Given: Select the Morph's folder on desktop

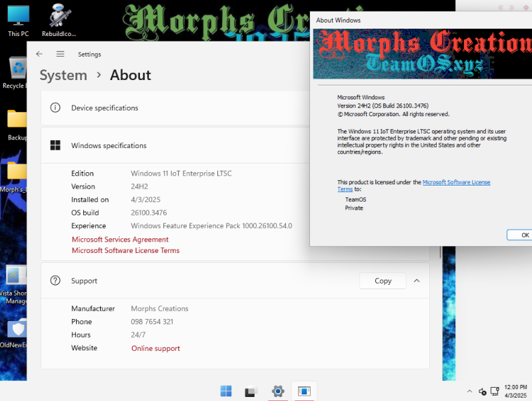Looking at the screenshot, I should [13, 177].
